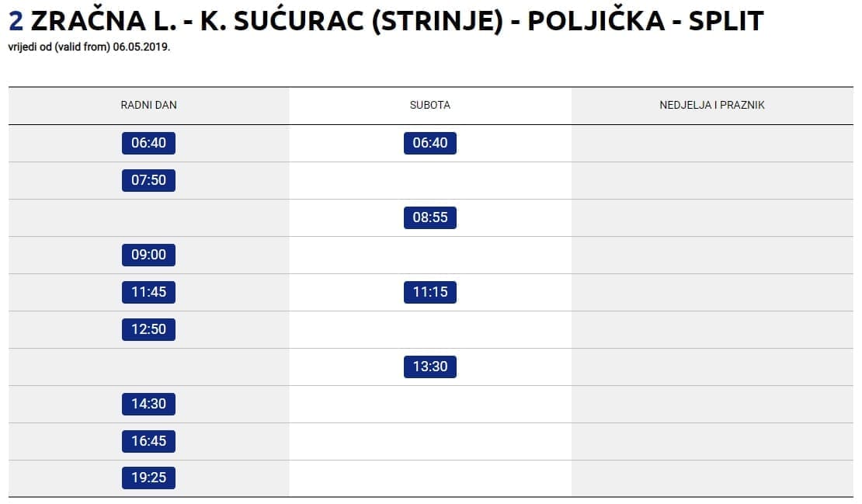
Task: Click the valid from 06.05.2019 text
Action: pyautogui.click(x=89, y=47)
